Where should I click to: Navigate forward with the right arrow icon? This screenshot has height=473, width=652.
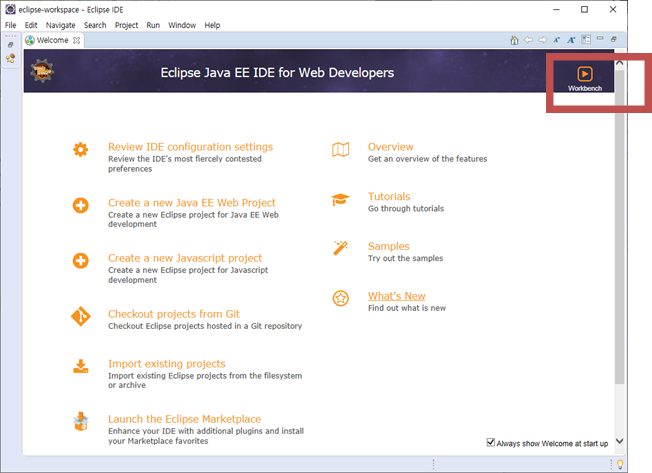coord(543,40)
